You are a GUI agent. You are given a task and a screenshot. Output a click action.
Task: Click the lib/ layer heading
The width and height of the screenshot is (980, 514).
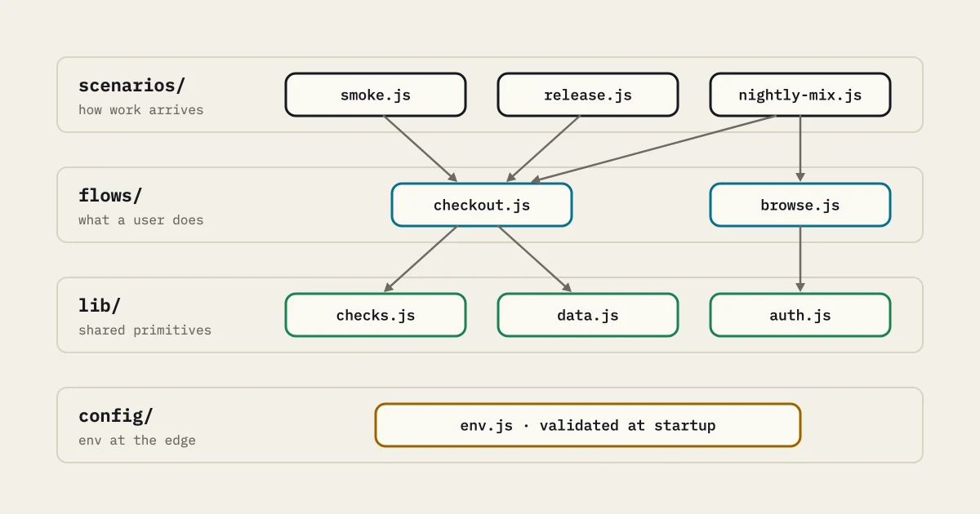point(100,305)
